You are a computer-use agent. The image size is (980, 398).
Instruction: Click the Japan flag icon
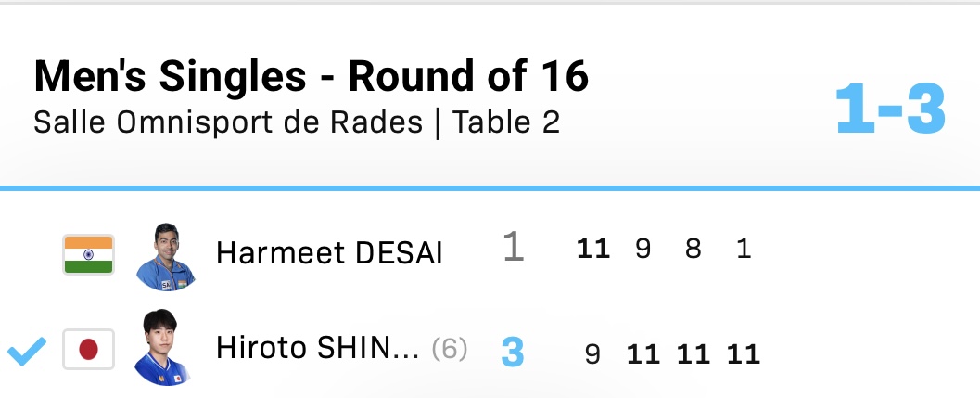point(88,350)
